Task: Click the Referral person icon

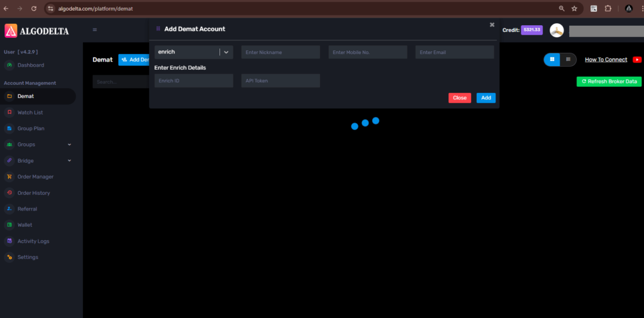Action: coord(9,209)
